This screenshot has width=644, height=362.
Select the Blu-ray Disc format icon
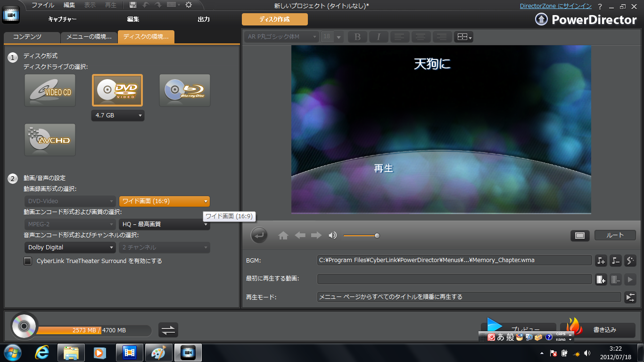tap(184, 90)
